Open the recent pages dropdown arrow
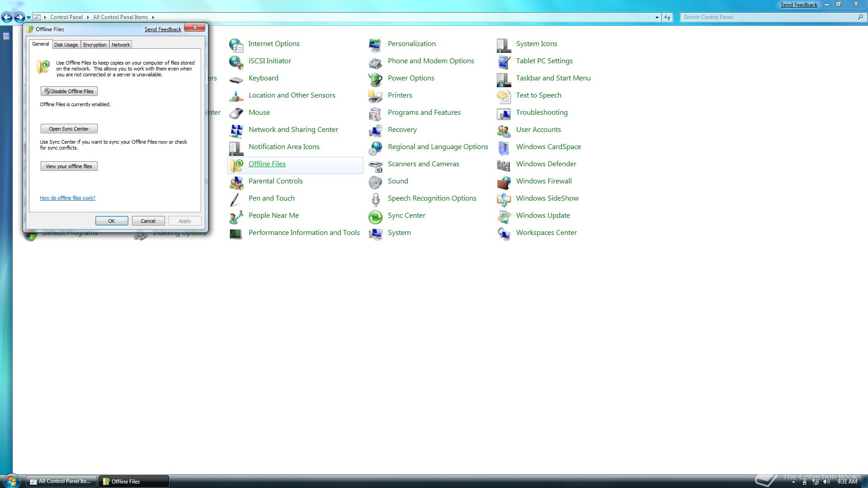868x488 pixels. [28, 18]
